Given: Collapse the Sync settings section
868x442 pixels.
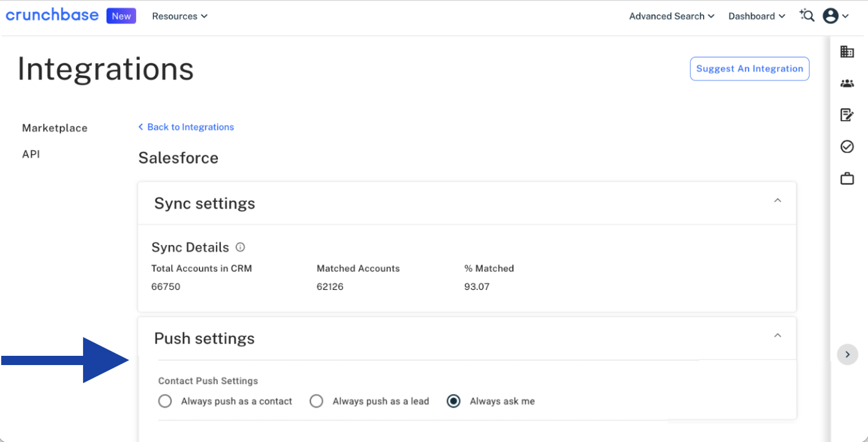Looking at the screenshot, I should 778,201.
